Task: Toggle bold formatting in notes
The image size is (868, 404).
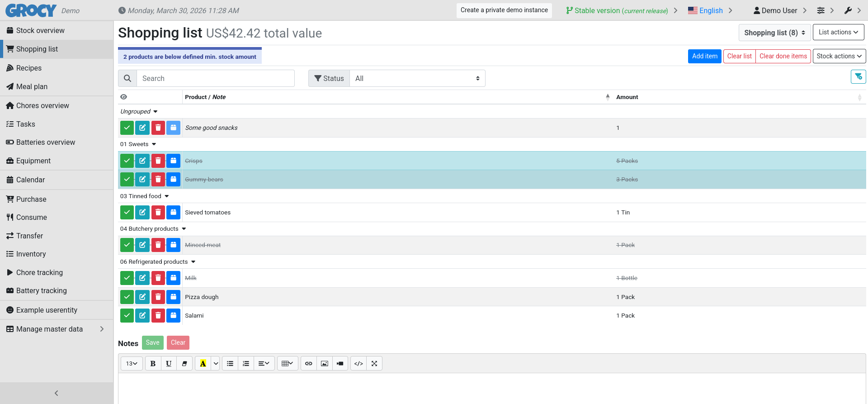Action: click(153, 363)
